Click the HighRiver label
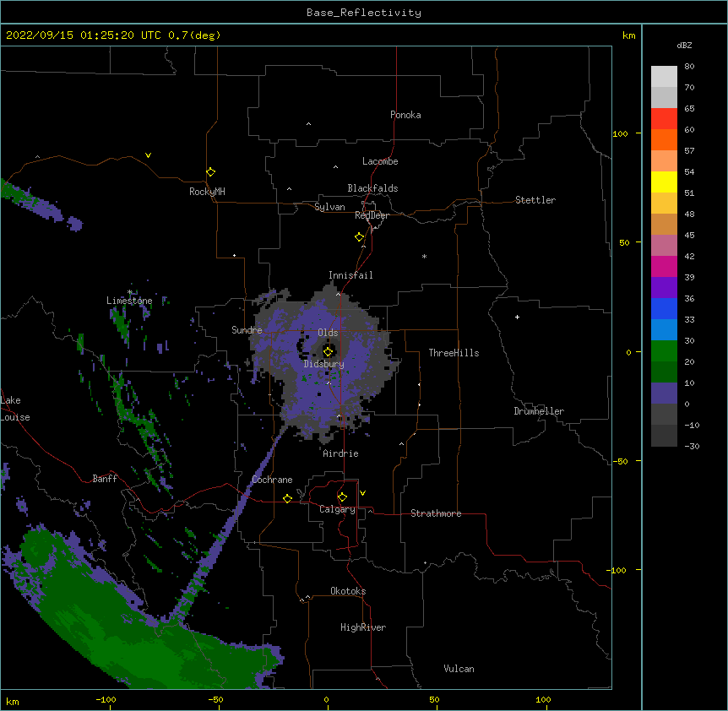 click(363, 627)
